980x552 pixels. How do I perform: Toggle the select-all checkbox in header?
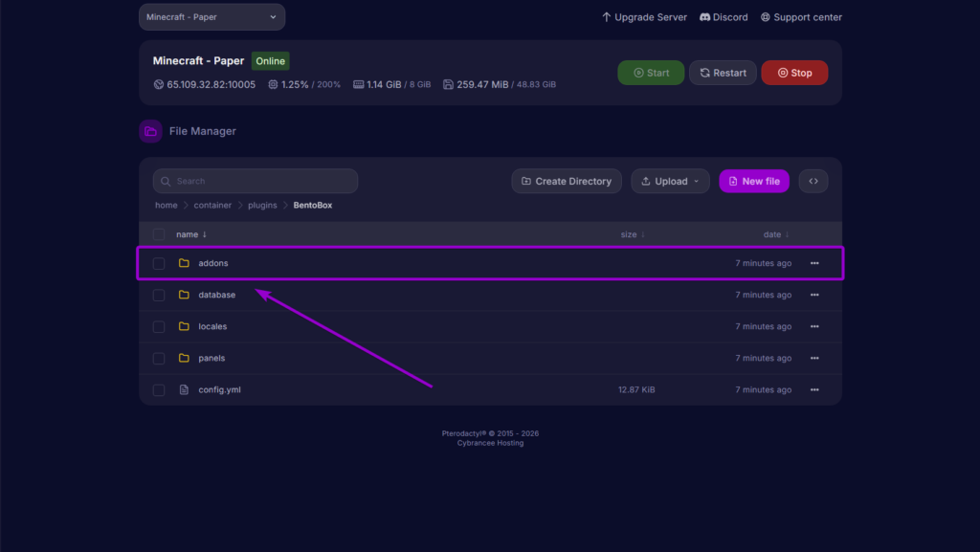159,234
